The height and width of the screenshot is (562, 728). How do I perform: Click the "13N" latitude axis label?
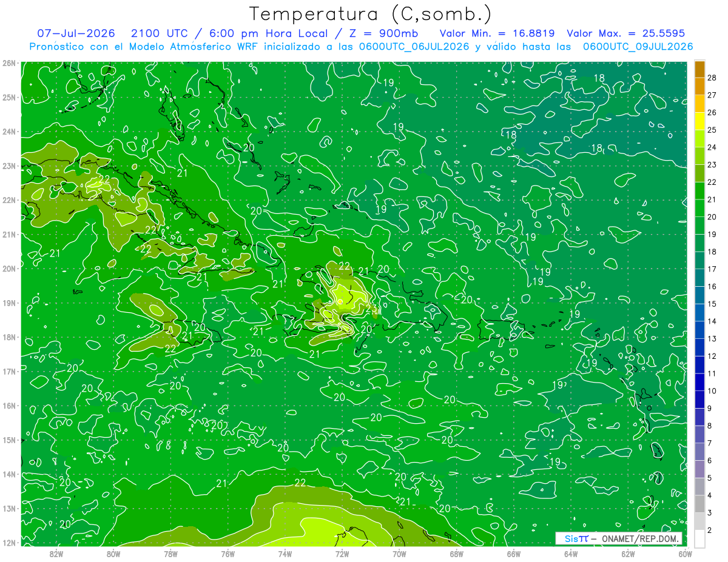[9, 508]
